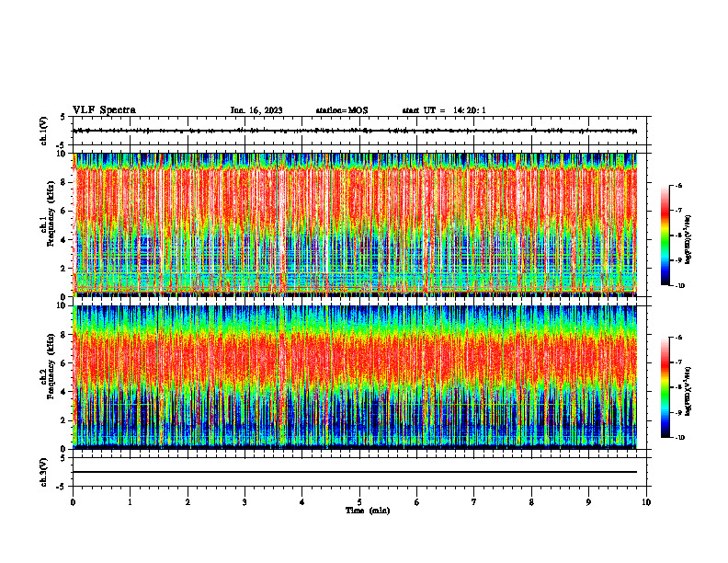Click the "station=MOS" header label

342,110
